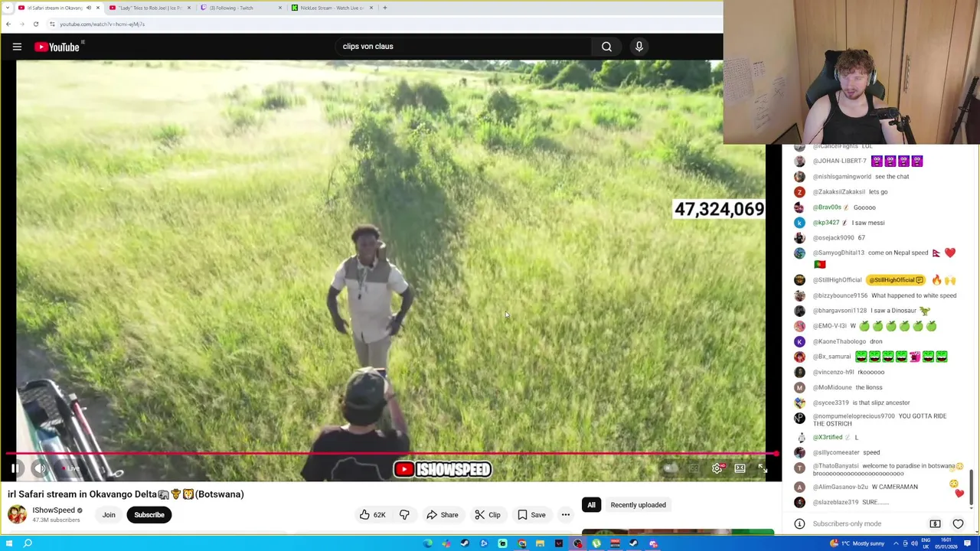Open Windows Start menu

(8, 543)
